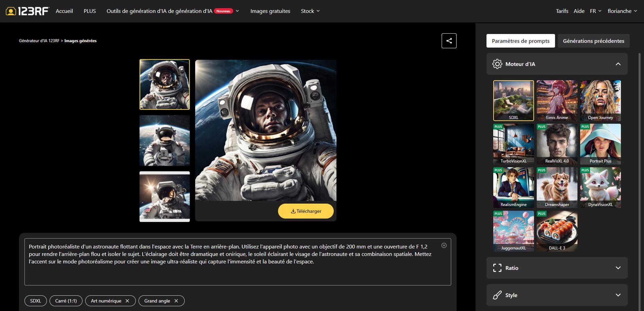
Task: Open the florianche account dropdown
Action: [x=622, y=11]
